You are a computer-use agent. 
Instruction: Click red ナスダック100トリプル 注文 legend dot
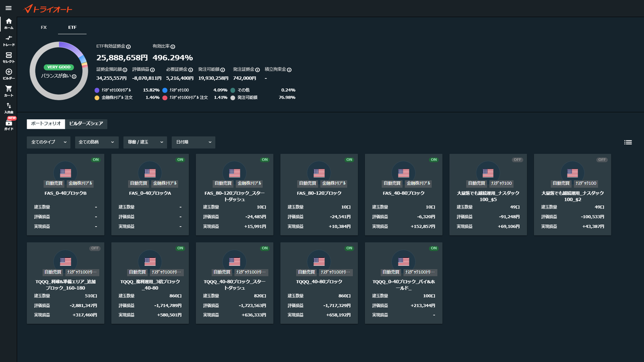(x=165, y=98)
